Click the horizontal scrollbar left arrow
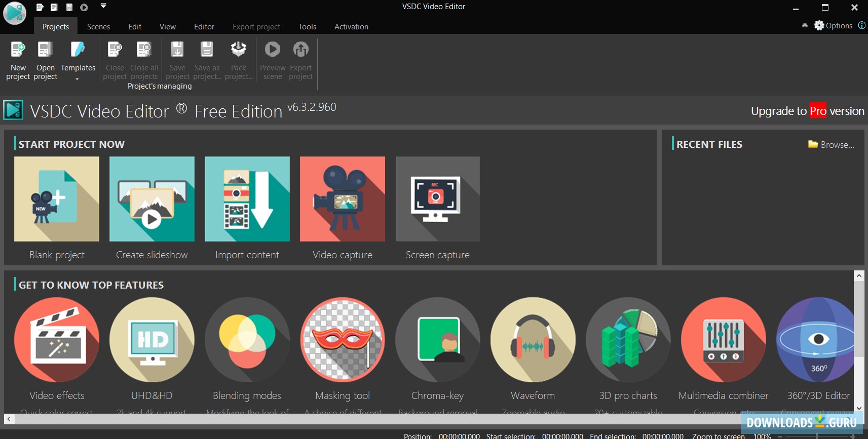 pyautogui.click(x=9, y=419)
